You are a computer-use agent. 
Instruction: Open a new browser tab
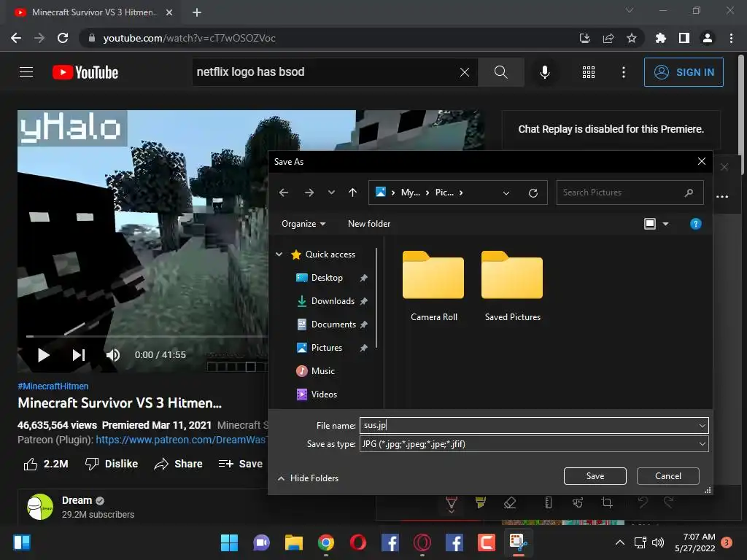click(197, 12)
